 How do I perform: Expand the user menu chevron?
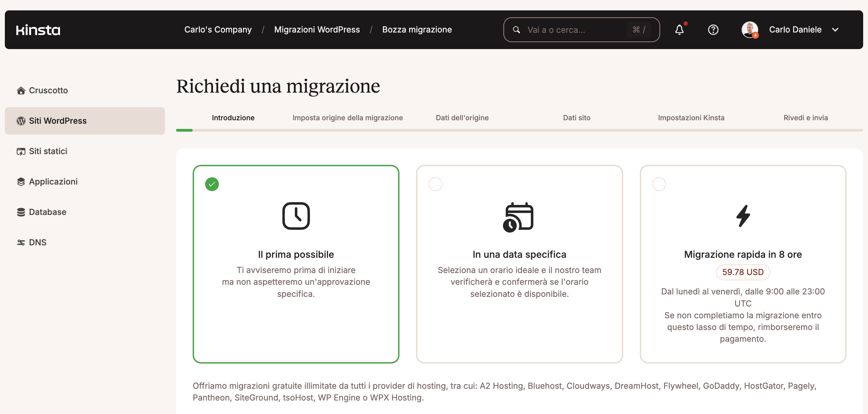click(835, 30)
